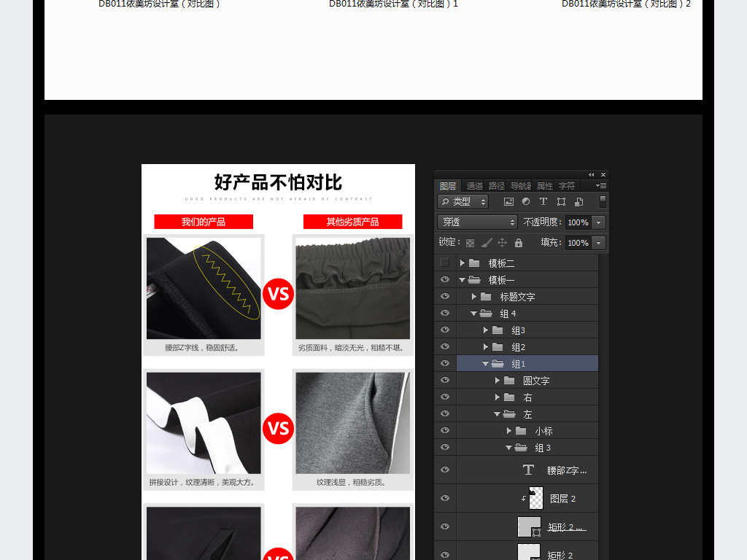Open the 穿透 blend mode dropdown

(x=477, y=222)
